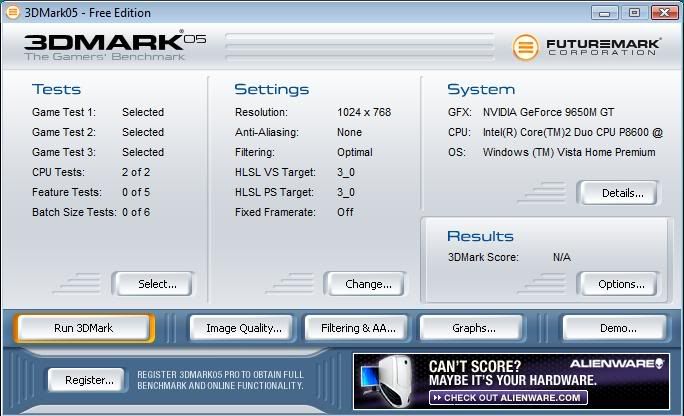Click the 'Batch Size Tests:' value '0 of 6'
This screenshot has width=684, height=416.
point(136,212)
